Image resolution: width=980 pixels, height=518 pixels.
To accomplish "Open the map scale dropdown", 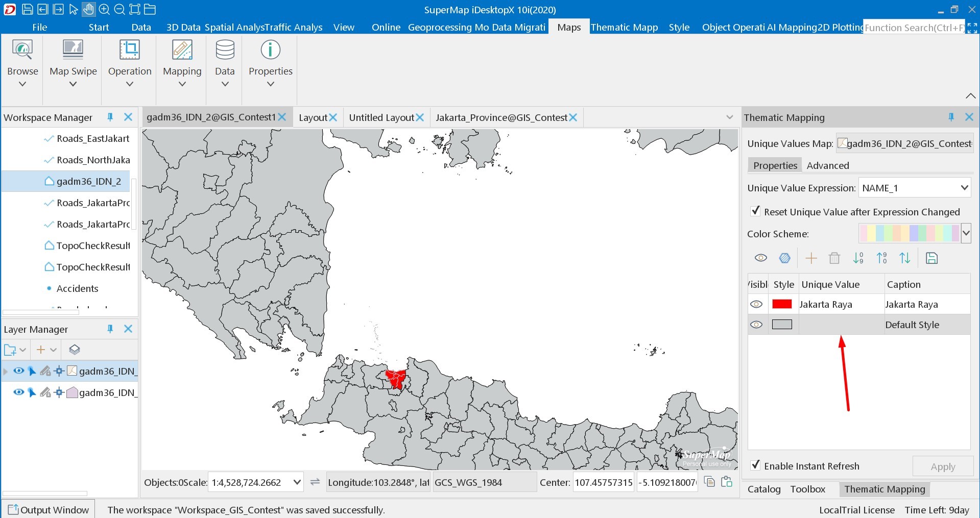I will click(297, 482).
